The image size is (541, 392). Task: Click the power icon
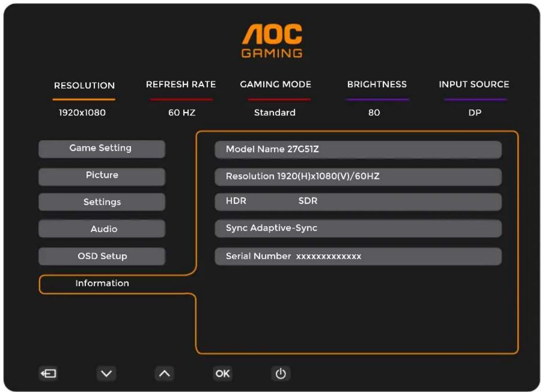tap(281, 374)
